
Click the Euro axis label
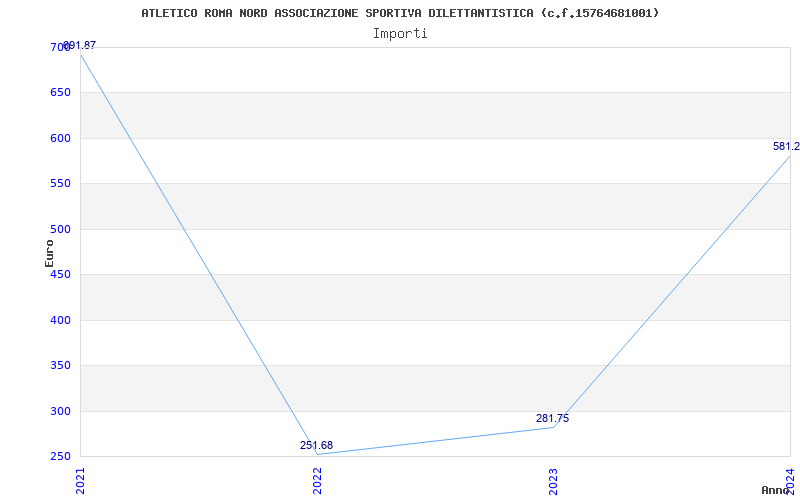(x=49, y=253)
